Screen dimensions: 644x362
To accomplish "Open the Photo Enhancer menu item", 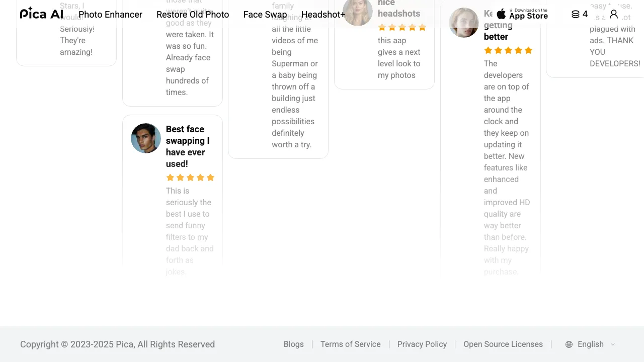I will (x=110, y=15).
